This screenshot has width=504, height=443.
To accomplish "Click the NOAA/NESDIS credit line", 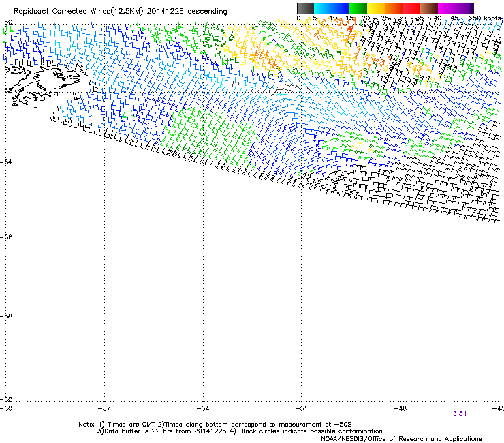I will click(x=401, y=439).
